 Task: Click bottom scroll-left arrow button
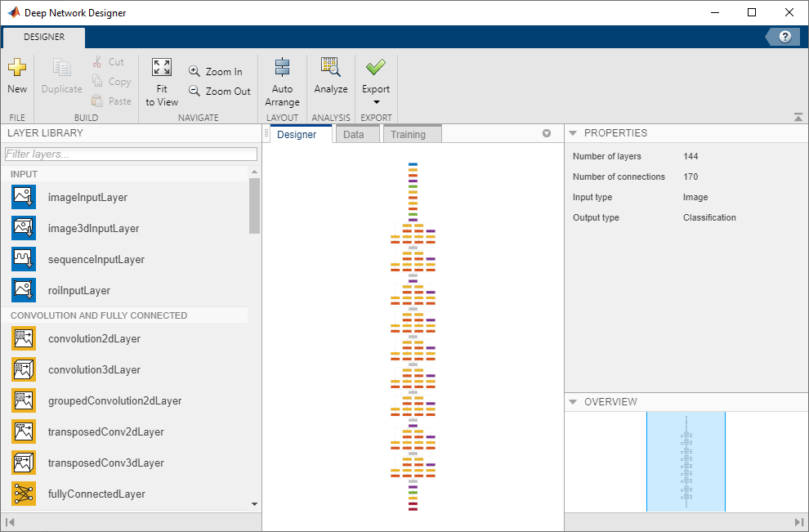click(9, 522)
